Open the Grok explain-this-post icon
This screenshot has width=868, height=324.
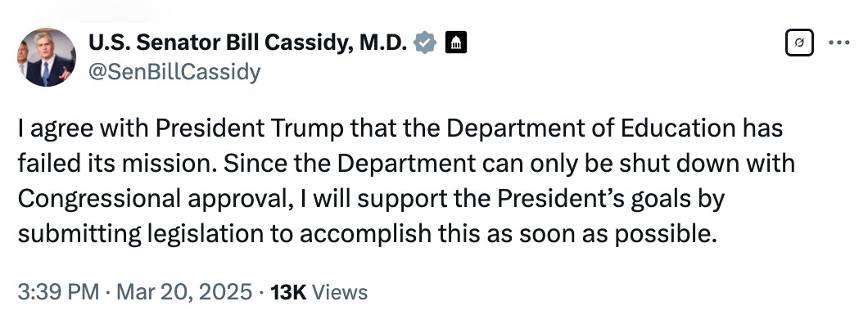point(799,43)
